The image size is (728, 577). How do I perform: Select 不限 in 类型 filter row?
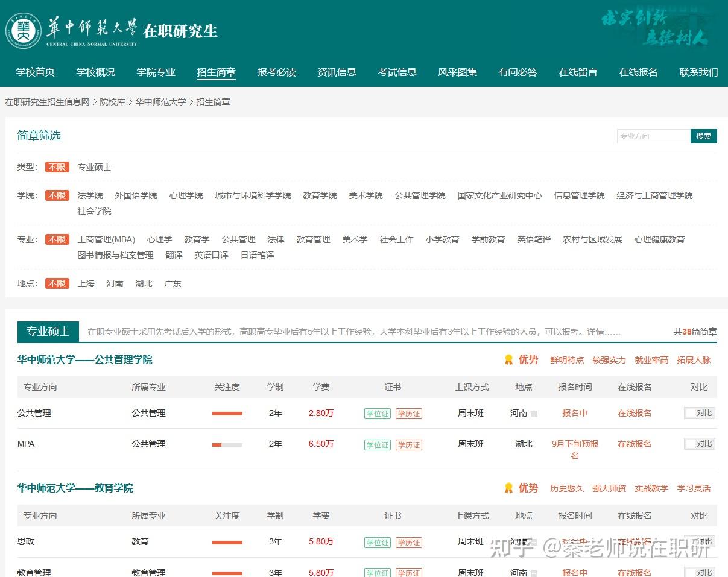pos(57,167)
